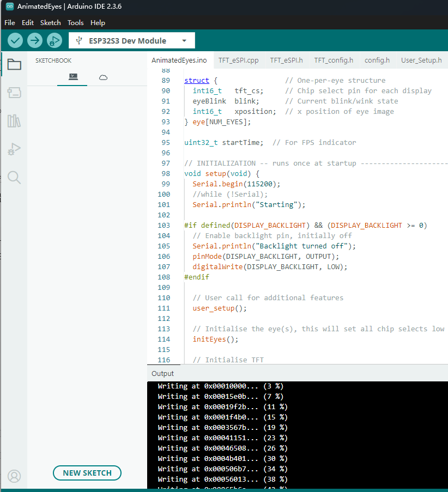Click 'Serial.println("Starting");' line
This screenshot has width=448, height=492.
click(x=249, y=204)
